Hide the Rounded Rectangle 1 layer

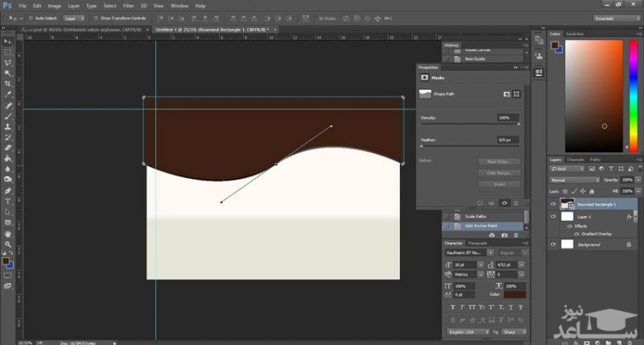coord(553,205)
